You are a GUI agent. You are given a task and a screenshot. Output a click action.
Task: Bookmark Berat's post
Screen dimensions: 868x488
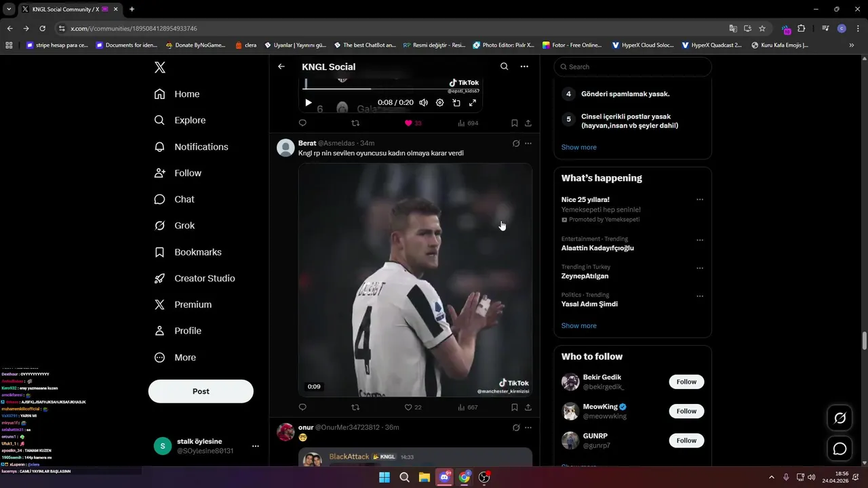point(515,407)
